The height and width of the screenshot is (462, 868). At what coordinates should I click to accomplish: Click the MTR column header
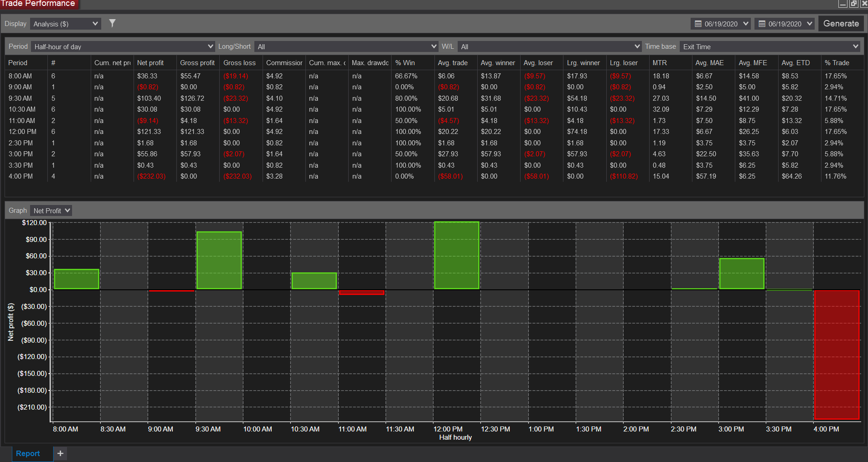pos(671,63)
